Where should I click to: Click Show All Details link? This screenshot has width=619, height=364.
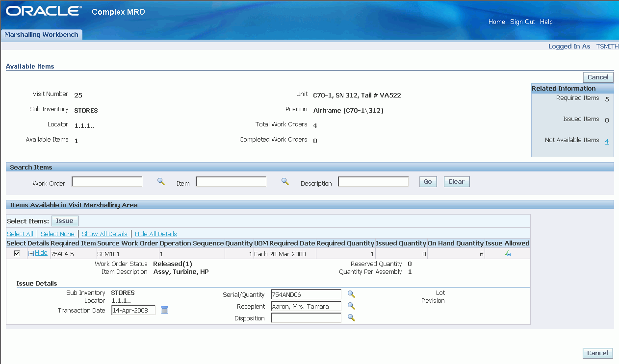pos(104,234)
